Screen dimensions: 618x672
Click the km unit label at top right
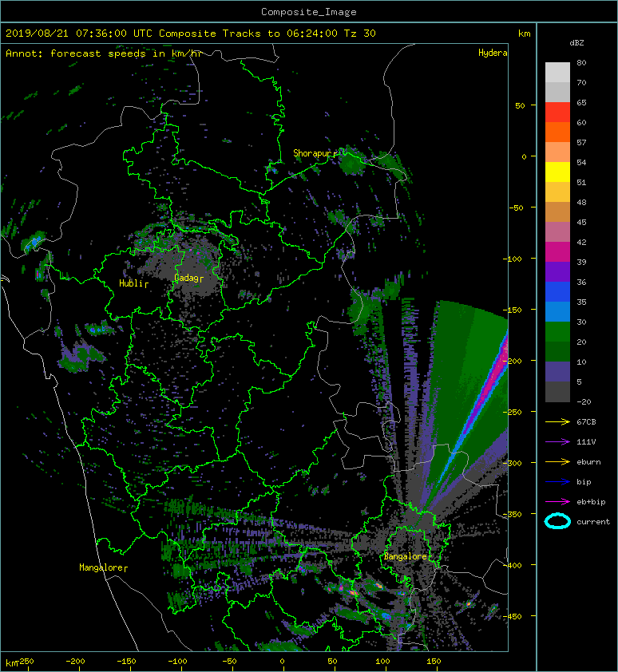pos(524,34)
